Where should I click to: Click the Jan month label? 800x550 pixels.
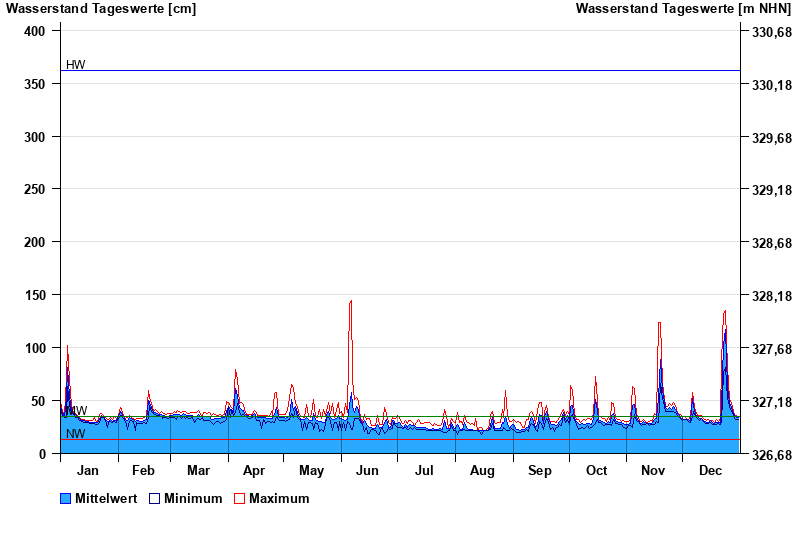click(x=88, y=470)
